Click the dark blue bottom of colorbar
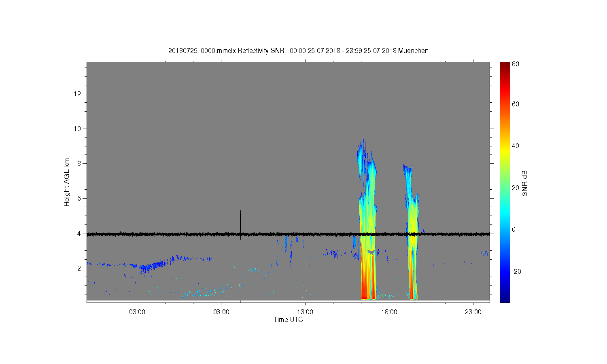607x364 pixels. [505, 298]
